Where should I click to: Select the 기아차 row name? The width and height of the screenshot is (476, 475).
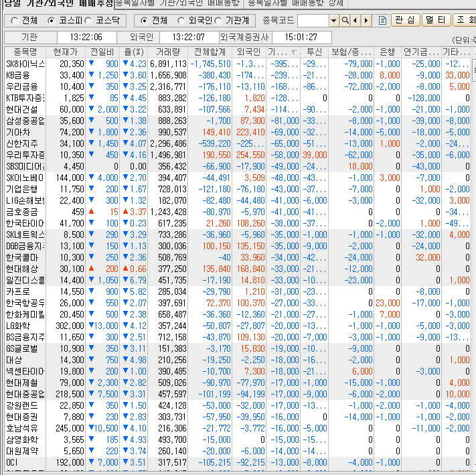(x=17, y=133)
